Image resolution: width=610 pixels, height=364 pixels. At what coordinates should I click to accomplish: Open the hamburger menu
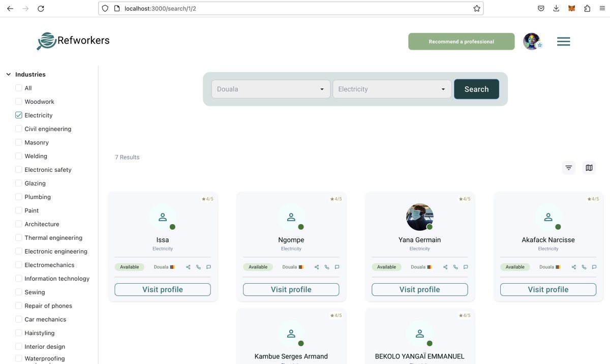563,42
